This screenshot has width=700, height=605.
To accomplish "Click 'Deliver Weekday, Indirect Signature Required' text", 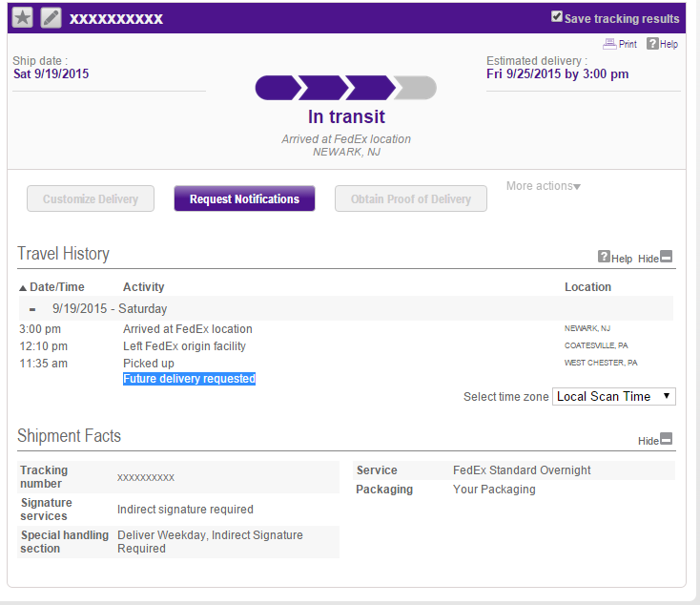I will (210, 542).
